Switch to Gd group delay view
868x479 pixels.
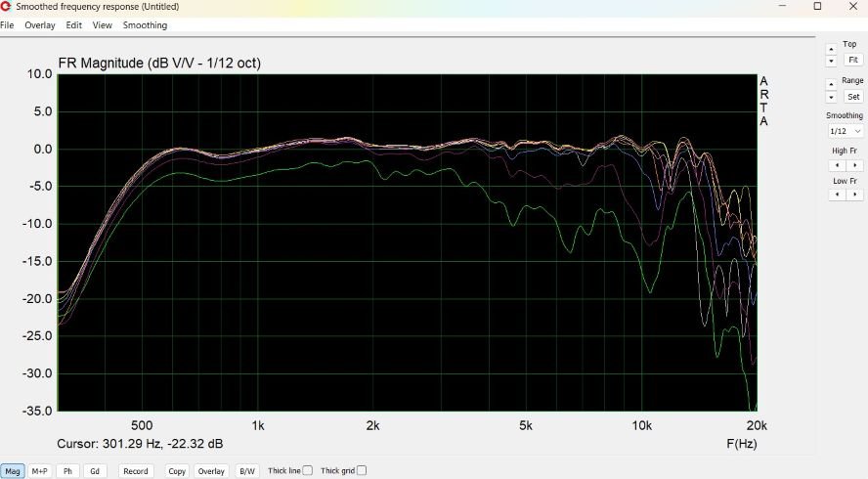coord(95,471)
